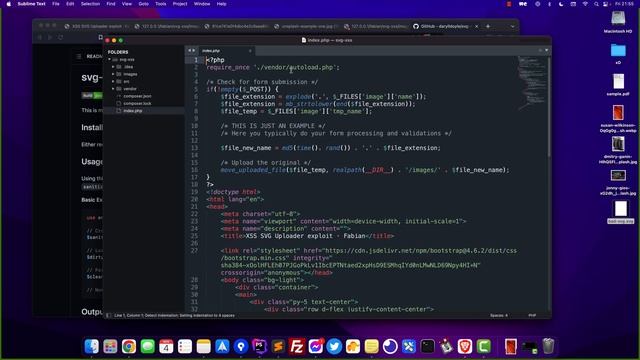Screen dimensions: 640x360
Task: Close the index.php tab
Action: tap(250, 51)
